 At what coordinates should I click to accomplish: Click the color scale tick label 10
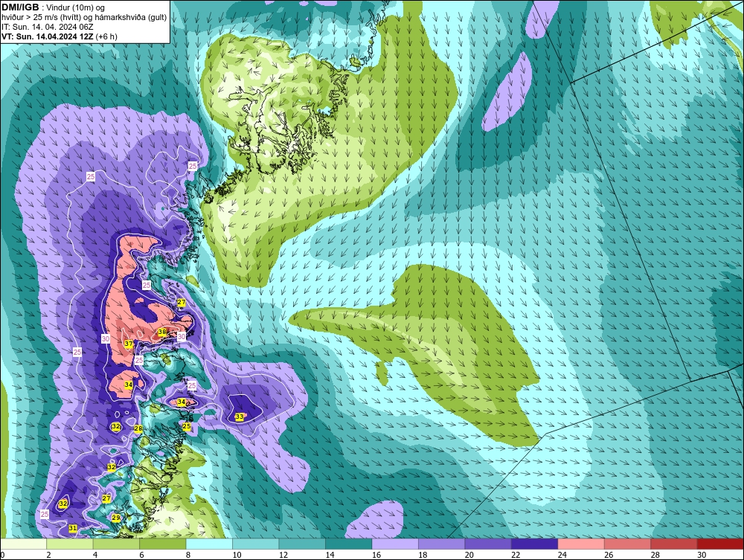[x=237, y=555]
